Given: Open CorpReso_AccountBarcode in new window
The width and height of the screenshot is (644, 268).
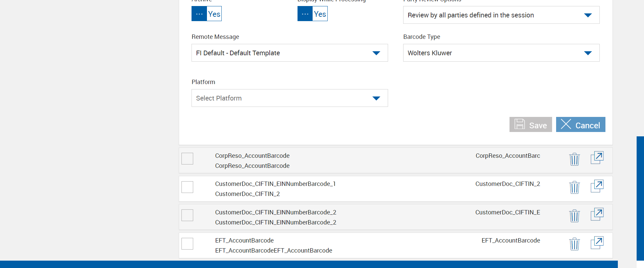Looking at the screenshot, I should coord(597,158).
